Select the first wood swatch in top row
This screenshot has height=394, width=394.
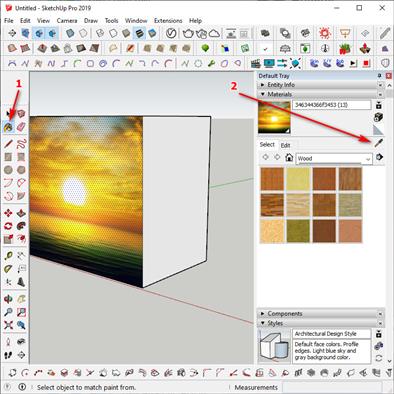[272, 179]
